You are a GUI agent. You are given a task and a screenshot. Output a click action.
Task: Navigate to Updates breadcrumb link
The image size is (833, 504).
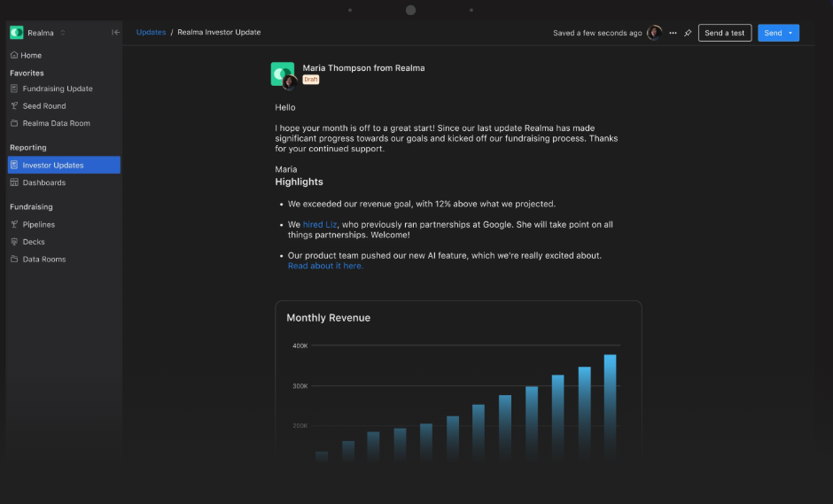[x=151, y=33]
